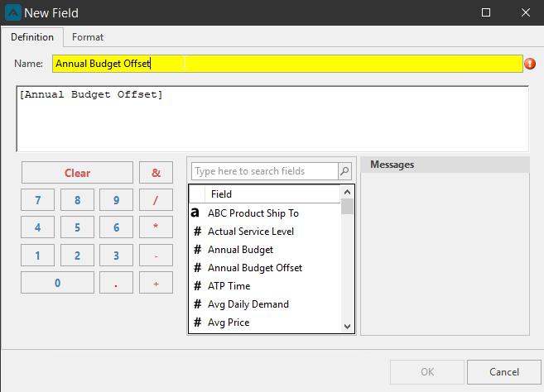The width and height of the screenshot is (544, 392).
Task: Click the number icon beside Annual Budget
Action: [x=197, y=250]
